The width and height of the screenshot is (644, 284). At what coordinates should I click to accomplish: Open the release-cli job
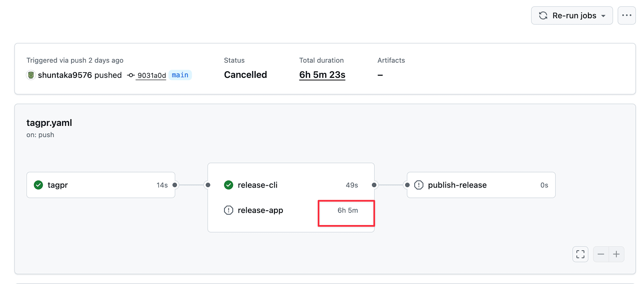coord(258,185)
